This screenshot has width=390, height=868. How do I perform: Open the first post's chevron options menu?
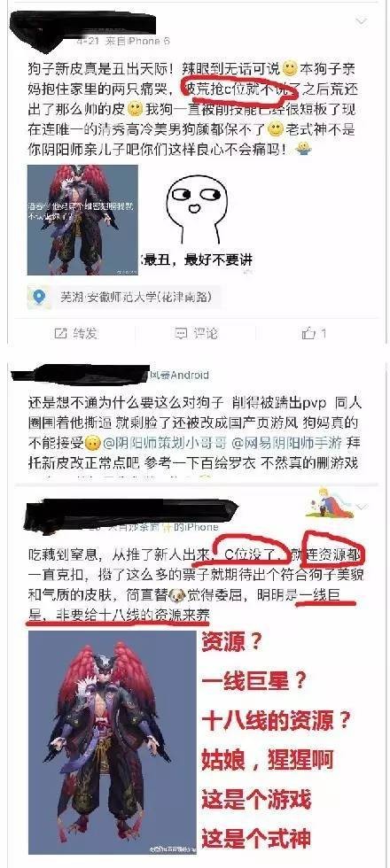pos(361,22)
